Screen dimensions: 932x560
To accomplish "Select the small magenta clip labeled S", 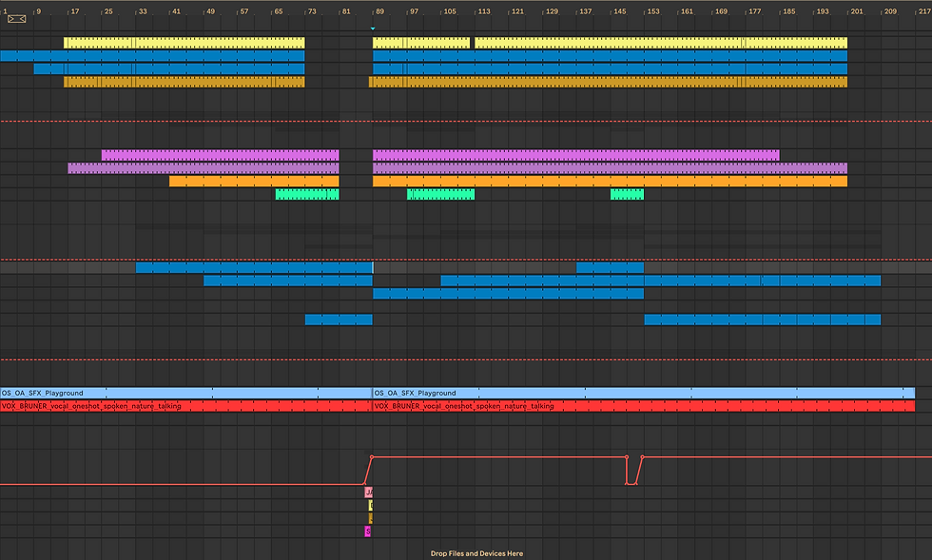I will pyautogui.click(x=368, y=531).
